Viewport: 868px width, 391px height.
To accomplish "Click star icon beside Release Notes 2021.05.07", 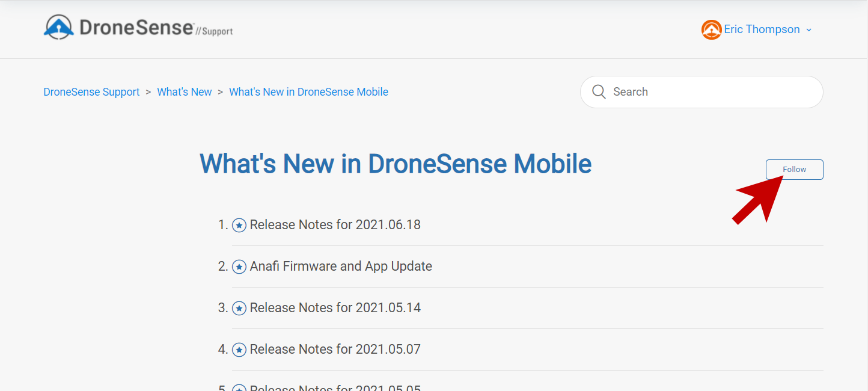I will click(x=239, y=350).
